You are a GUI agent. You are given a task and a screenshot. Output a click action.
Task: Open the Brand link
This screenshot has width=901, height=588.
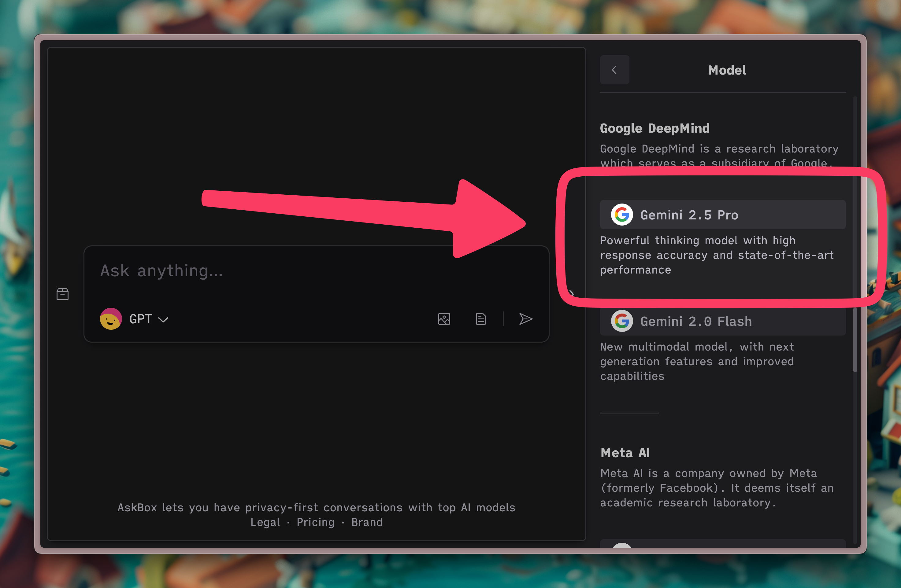[x=367, y=522]
